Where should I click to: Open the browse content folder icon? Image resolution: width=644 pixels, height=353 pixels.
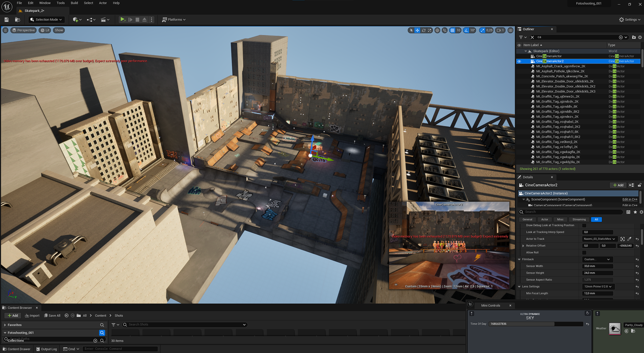point(18,20)
